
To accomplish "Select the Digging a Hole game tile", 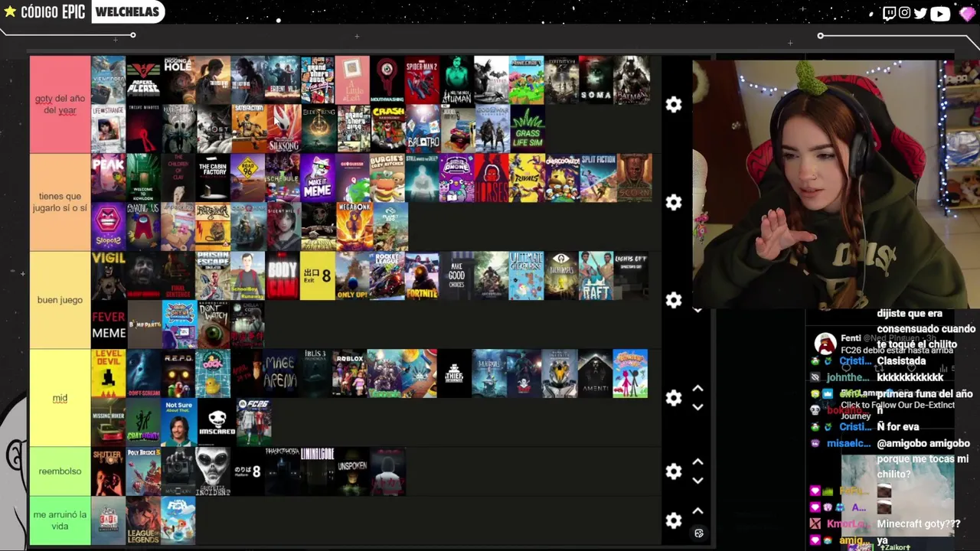I will pyautogui.click(x=178, y=80).
